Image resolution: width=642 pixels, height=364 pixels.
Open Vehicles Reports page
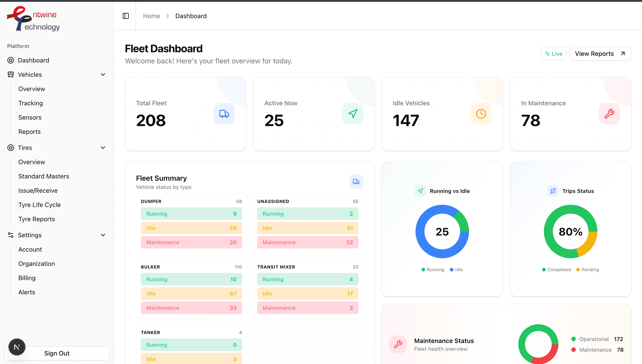coord(29,132)
